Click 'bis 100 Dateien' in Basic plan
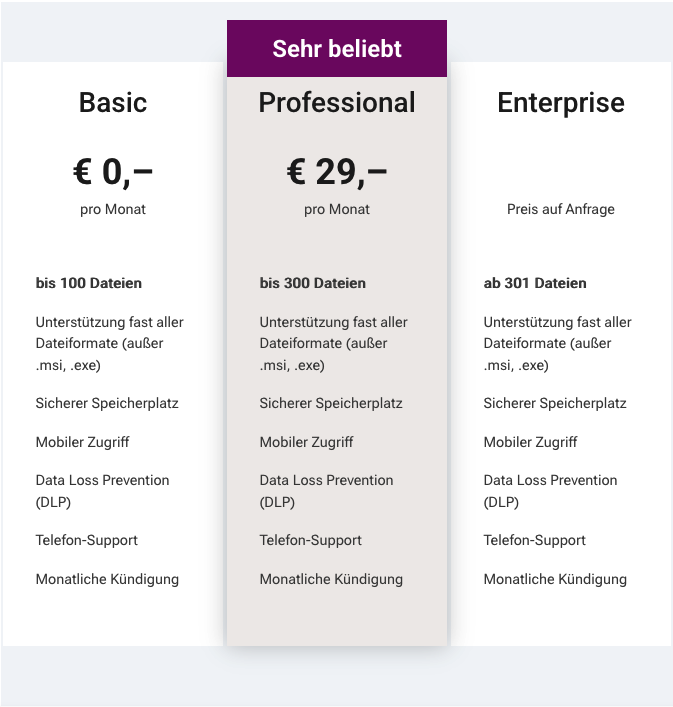The image size is (673, 707). (x=89, y=283)
